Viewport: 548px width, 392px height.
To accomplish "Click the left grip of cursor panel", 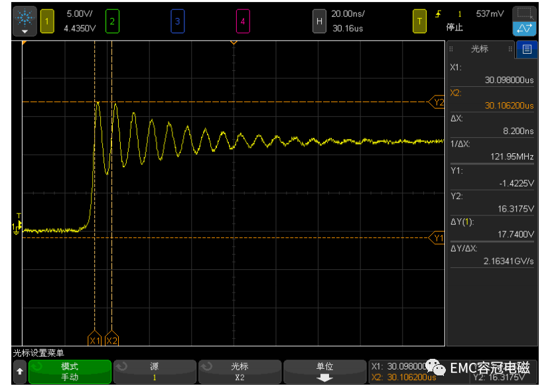I will coord(451,49).
